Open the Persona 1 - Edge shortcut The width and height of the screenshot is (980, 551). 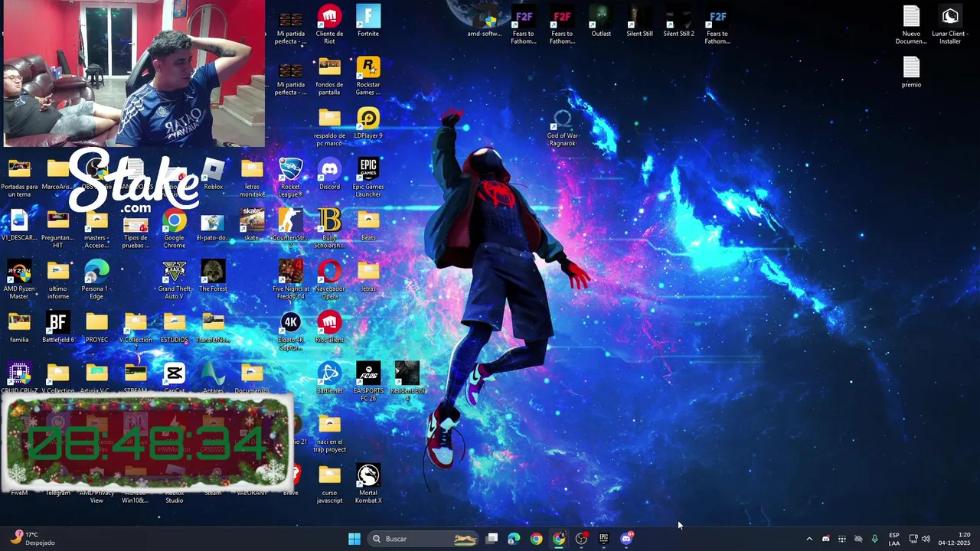pyautogui.click(x=96, y=279)
